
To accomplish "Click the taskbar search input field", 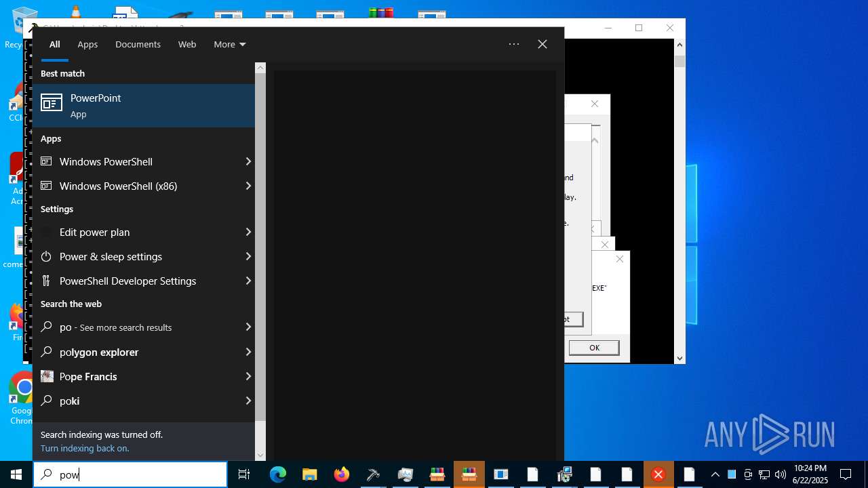I will tap(130, 474).
